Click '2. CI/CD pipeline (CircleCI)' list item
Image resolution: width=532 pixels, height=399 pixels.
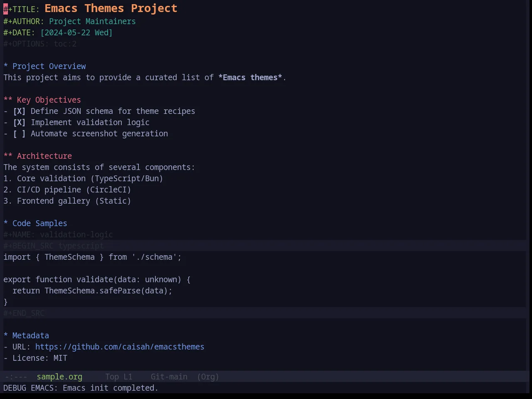click(67, 190)
